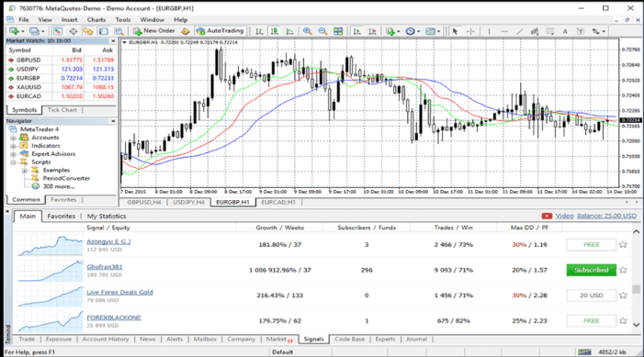Select the text tool A icon
The height and width of the screenshot is (357, 644).
coord(565,31)
